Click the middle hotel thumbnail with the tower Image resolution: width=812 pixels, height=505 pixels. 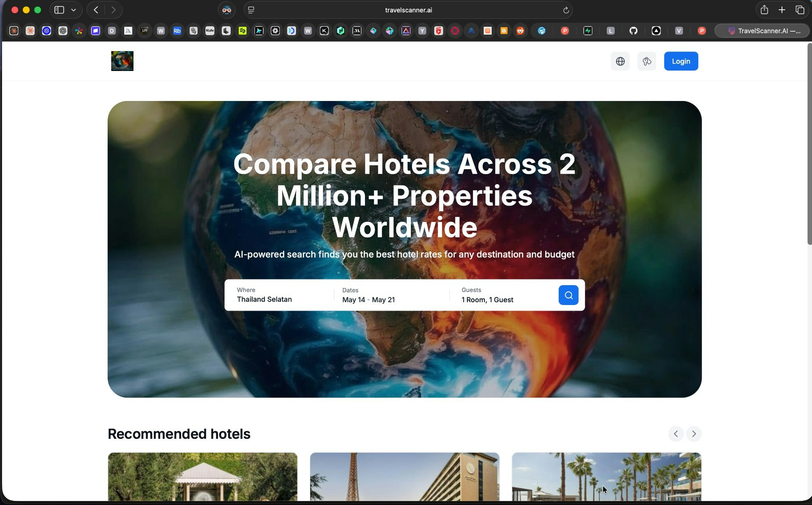404,479
